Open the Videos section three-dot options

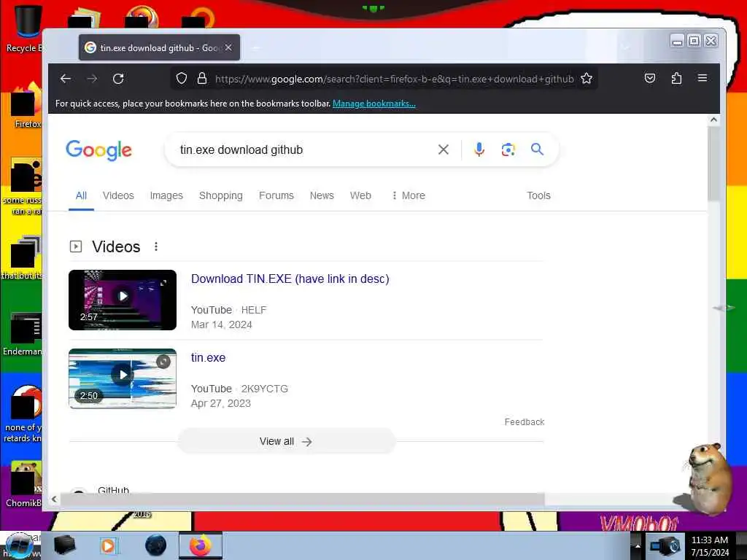[x=156, y=246]
